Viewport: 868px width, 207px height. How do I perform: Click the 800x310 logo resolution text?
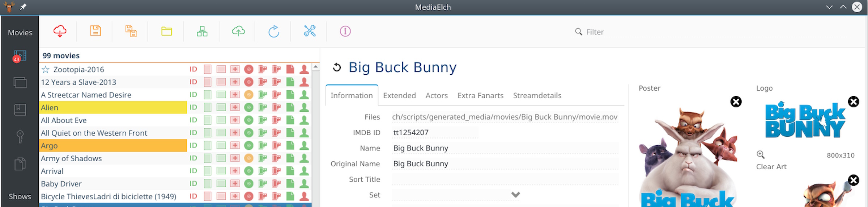[841, 155]
